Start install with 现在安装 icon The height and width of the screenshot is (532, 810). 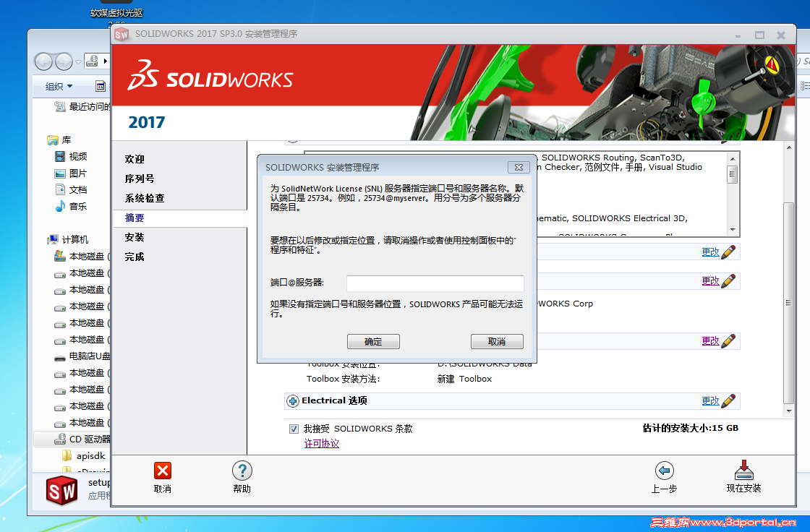[744, 470]
